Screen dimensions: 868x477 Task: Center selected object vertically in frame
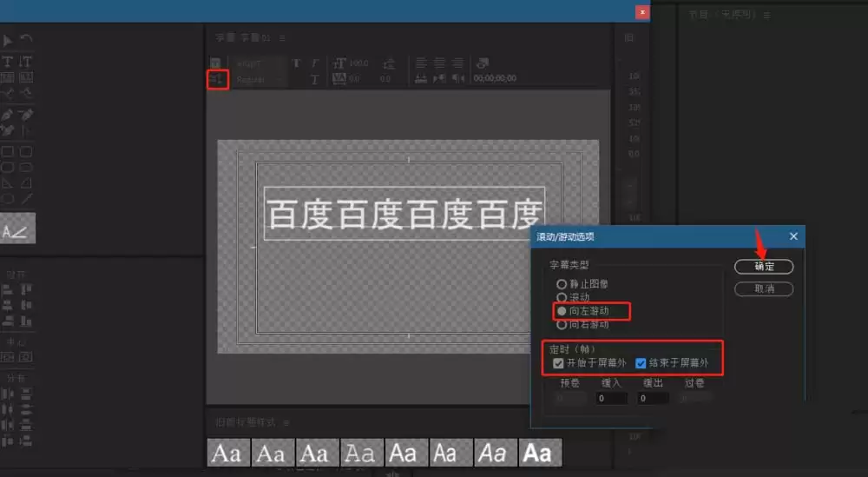tap(8, 357)
